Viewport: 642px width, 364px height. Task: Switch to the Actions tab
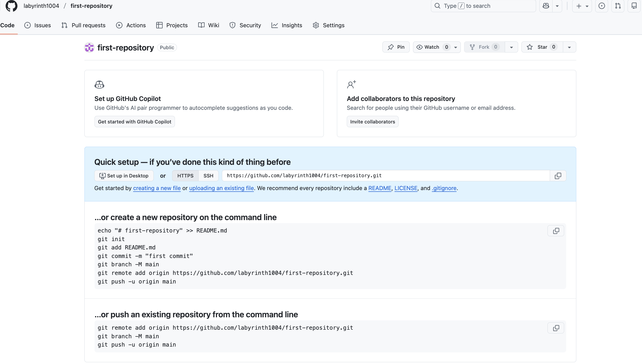click(x=131, y=25)
